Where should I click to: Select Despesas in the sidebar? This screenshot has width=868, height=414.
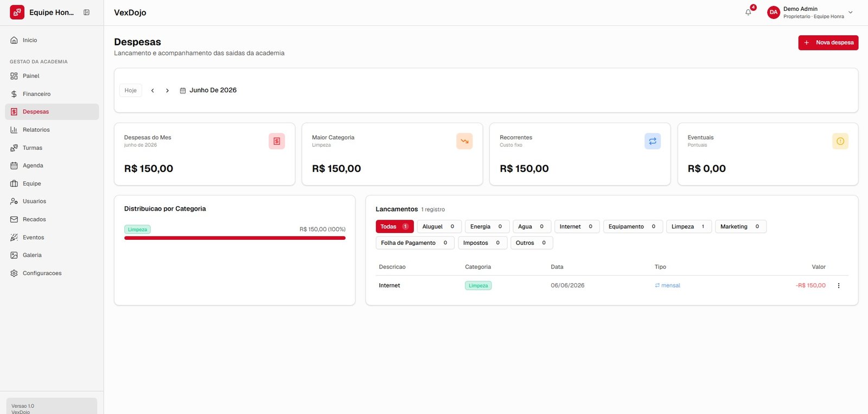52,112
